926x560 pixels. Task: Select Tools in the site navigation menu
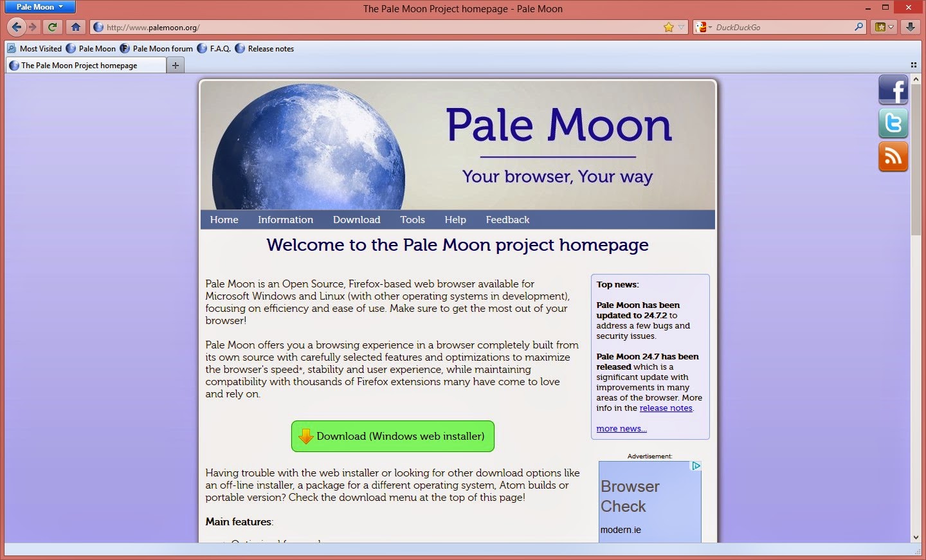412,219
